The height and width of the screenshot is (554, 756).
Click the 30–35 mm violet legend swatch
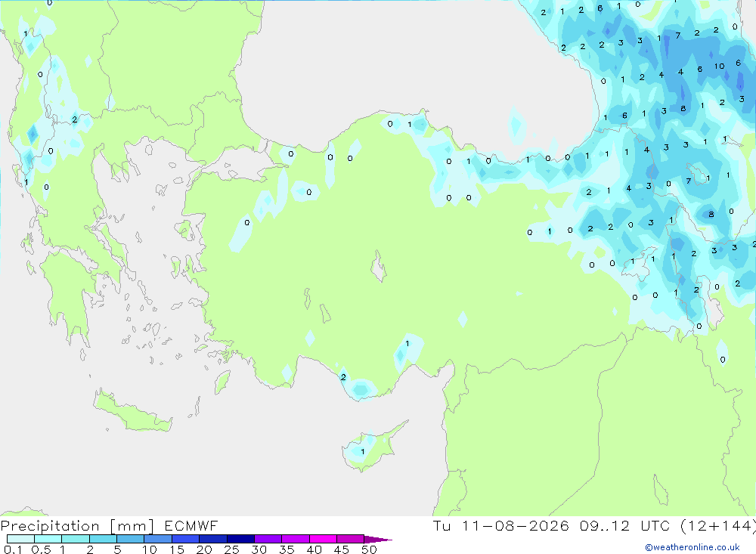(268, 539)
